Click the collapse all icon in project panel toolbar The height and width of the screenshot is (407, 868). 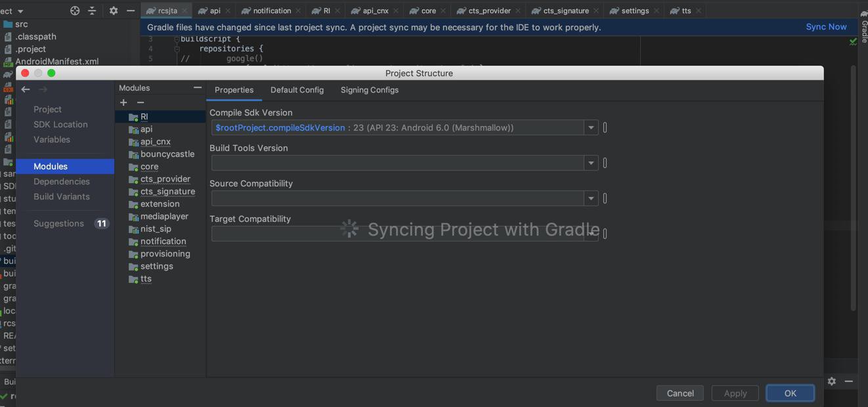[92, 11]
